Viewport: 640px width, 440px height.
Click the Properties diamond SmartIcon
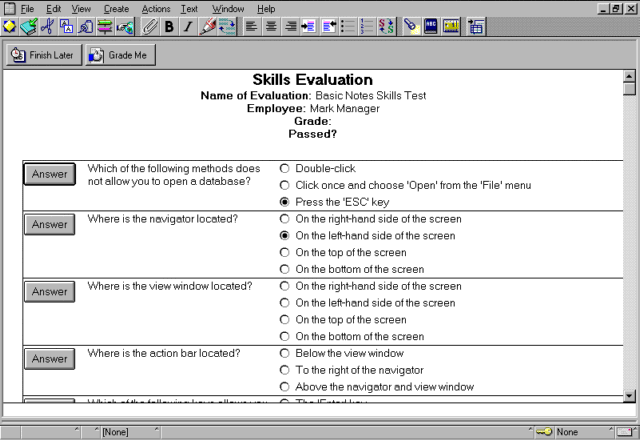click(x=9, y=27)
